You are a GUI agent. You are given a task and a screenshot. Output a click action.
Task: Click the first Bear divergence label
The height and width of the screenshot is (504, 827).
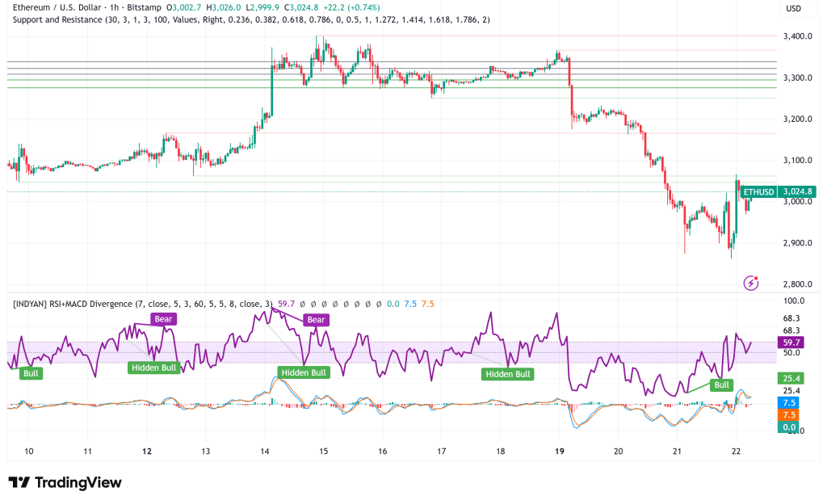point(164,319)
